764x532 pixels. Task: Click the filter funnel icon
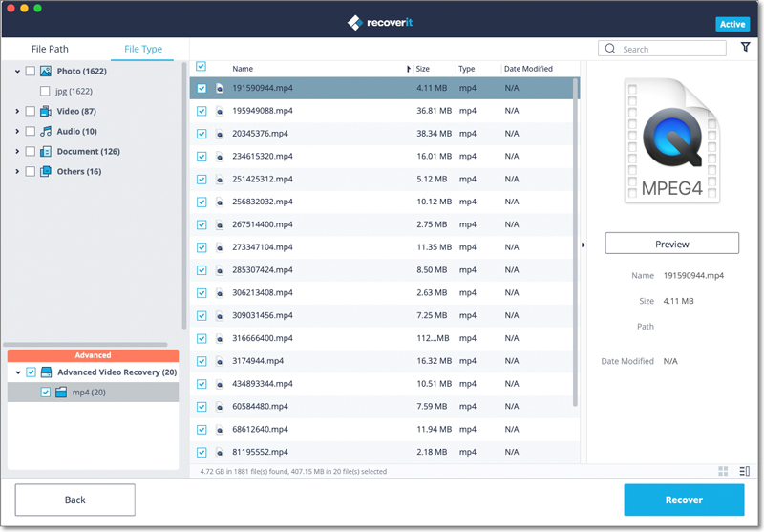click(745, 47)
